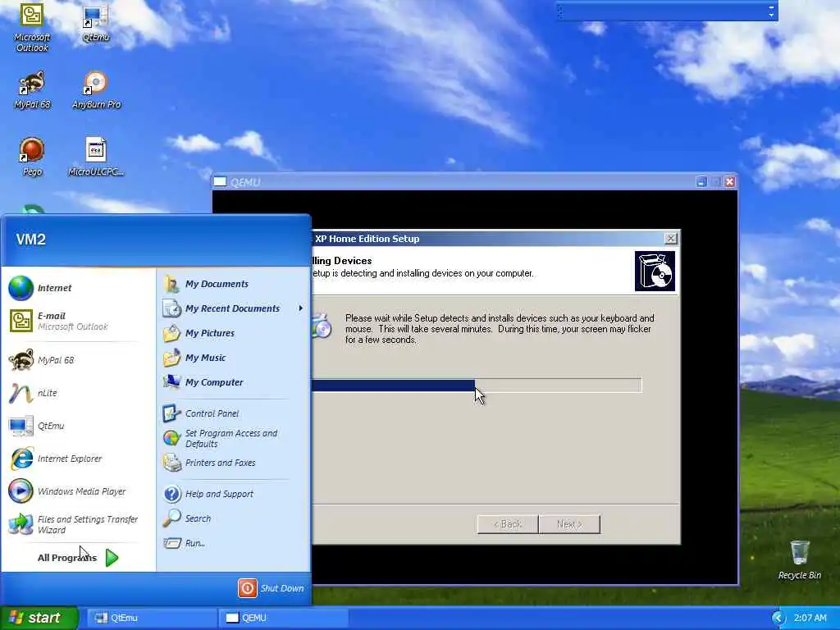Open the Recycle Bin

[x=799, y=559]
